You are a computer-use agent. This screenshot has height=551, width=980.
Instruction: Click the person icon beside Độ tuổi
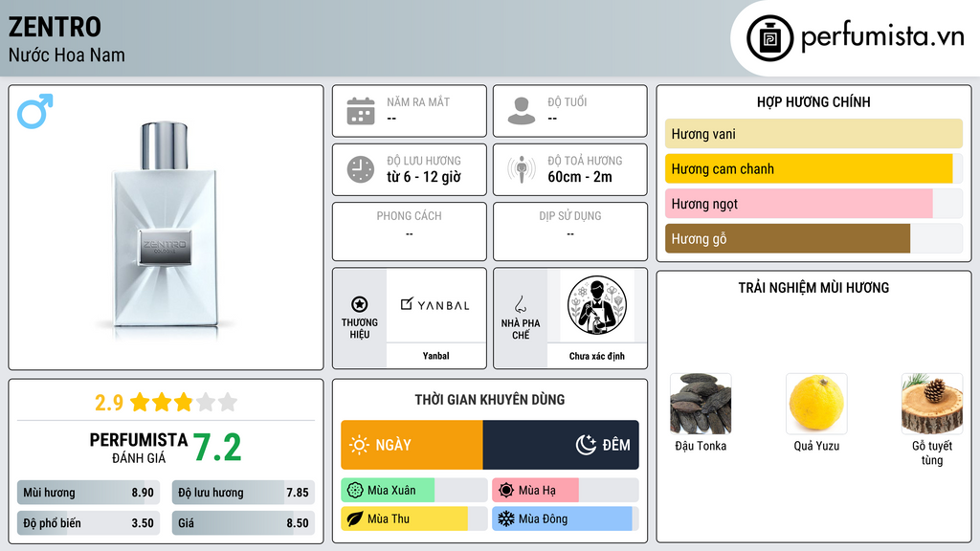click(x=522, y=111)
